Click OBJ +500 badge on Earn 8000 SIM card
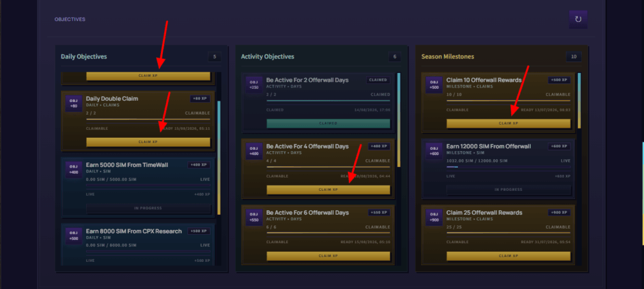Viewport: 644px width, 289px height. 74,236
